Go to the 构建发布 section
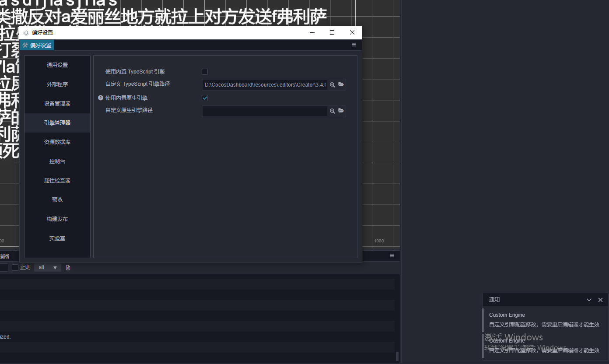This screenshot has height=364, width=609. click(57, 219)
